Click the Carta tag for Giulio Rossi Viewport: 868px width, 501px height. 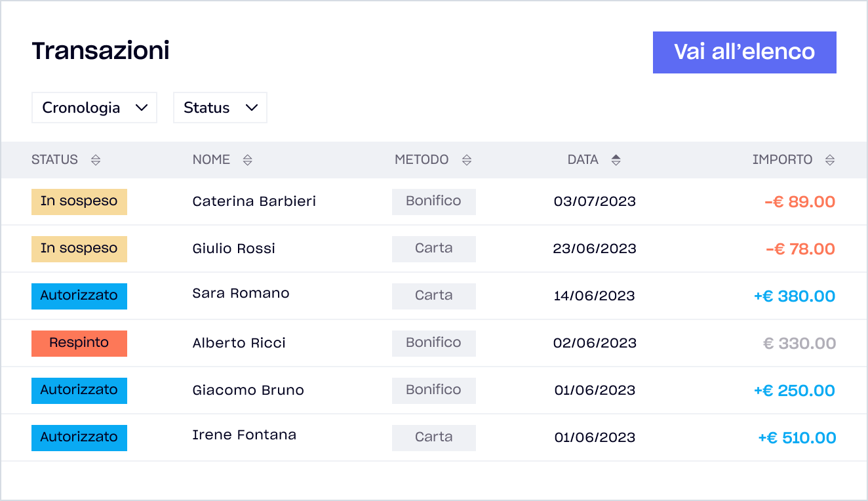click(433, 249)
